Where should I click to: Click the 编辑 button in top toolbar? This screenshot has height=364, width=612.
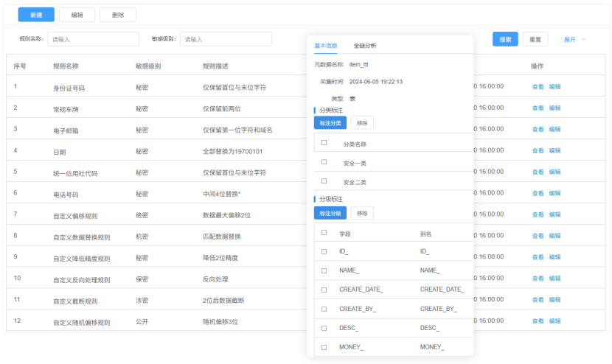pyautogui.click(x=77, y=15)
